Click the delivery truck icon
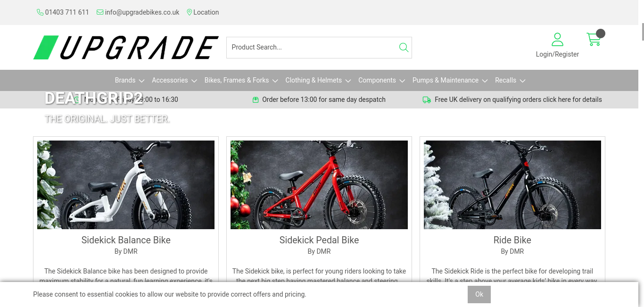644x307 pixels. coord(427,100)
